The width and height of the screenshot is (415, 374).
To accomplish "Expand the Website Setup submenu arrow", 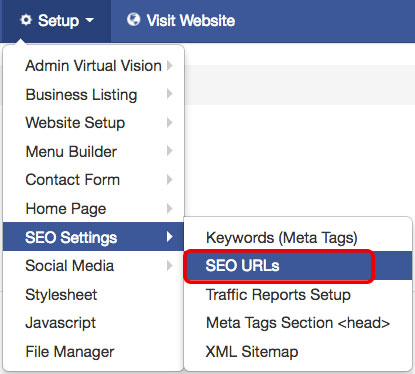I will click(170, 122).
